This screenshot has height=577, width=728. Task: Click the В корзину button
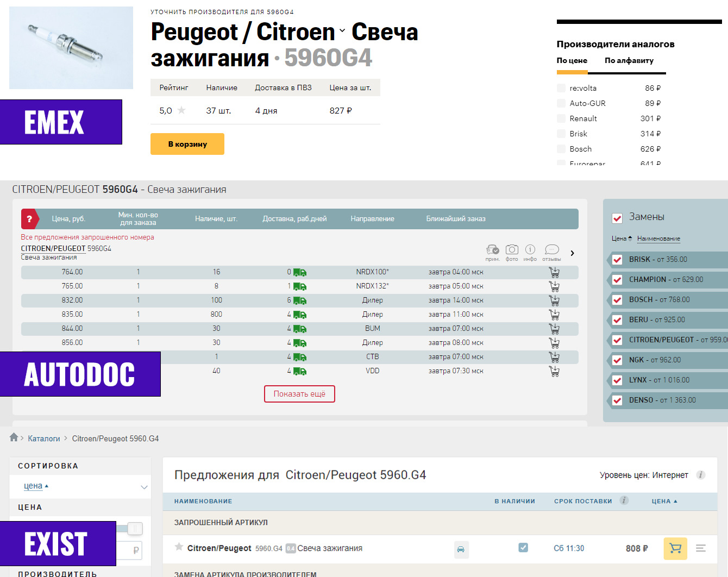coord(187,144)
